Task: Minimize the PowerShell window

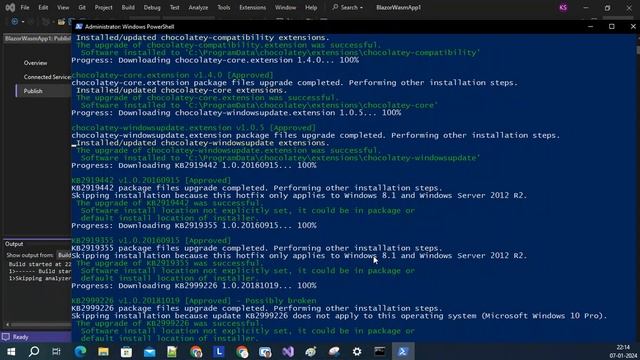Action: pos(590,27)
